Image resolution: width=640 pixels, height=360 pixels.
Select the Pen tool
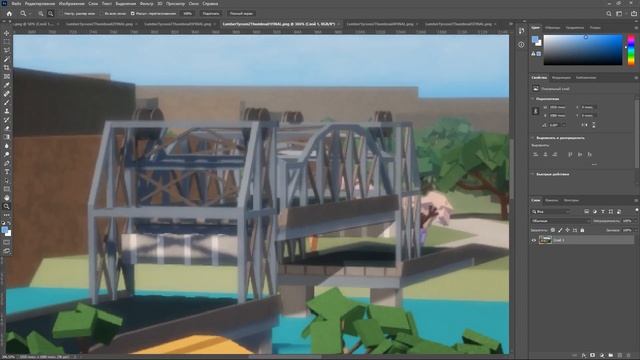pos(7,163)
